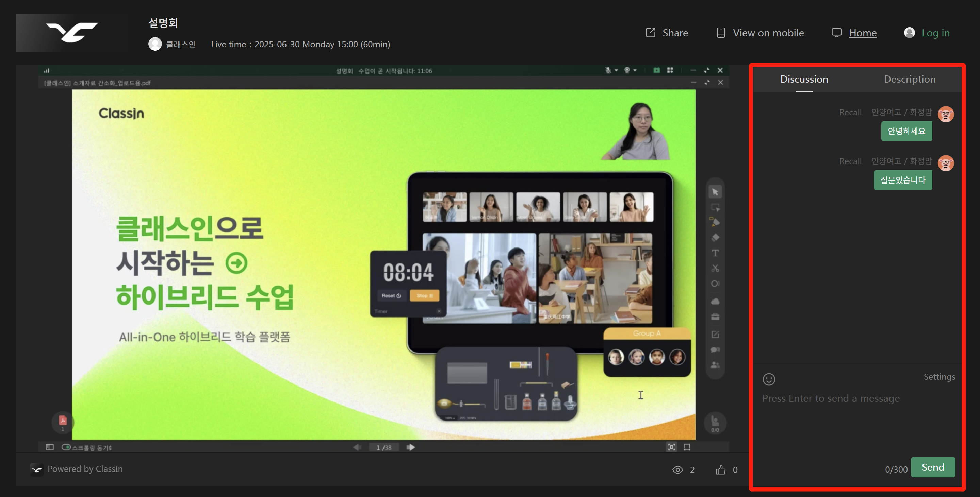Viewport: 980px width, 497px height.
Task: Click the 질문있습니다 chat bubble
Action: (x=903, y=180)
